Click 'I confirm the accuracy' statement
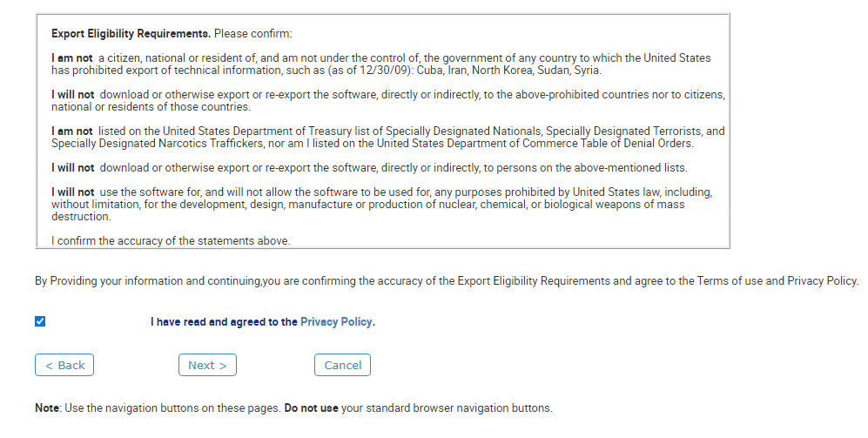Image resolution: width=868 pixels, height=438 pixels. pyautogui.click(x=171, y=241)
